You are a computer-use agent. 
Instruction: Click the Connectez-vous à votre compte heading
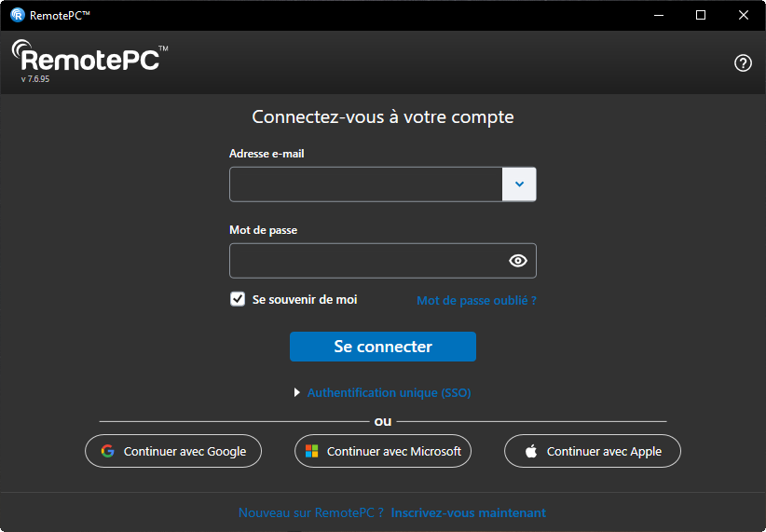click(x=383, y=116)
